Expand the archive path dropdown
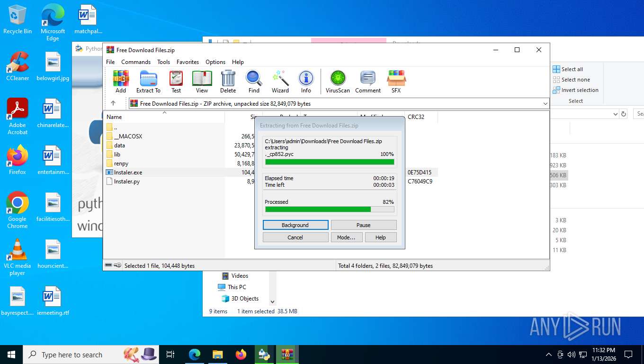Viewport: 644px width, 364px height. coord(545,103)
